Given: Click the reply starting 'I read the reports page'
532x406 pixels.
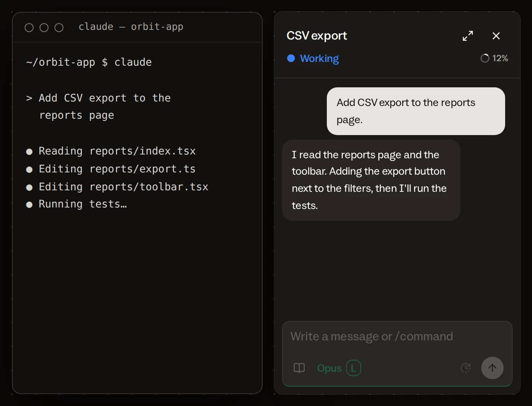Looking at the screenshot, I should pos(371,180).
